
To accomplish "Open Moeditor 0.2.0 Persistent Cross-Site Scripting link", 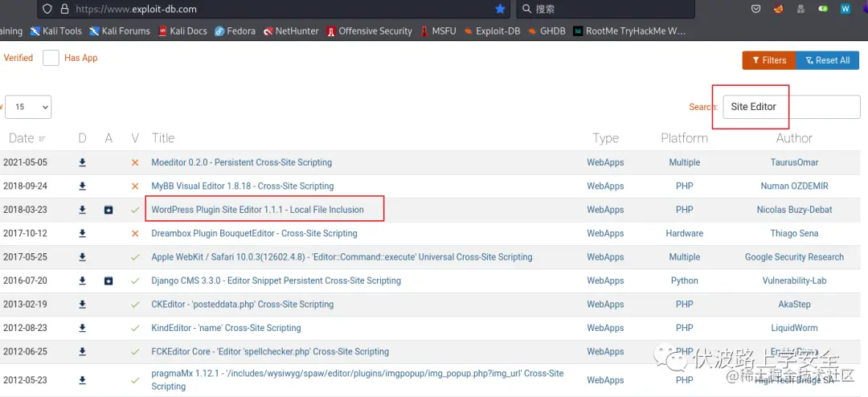I will pos(241,162).
